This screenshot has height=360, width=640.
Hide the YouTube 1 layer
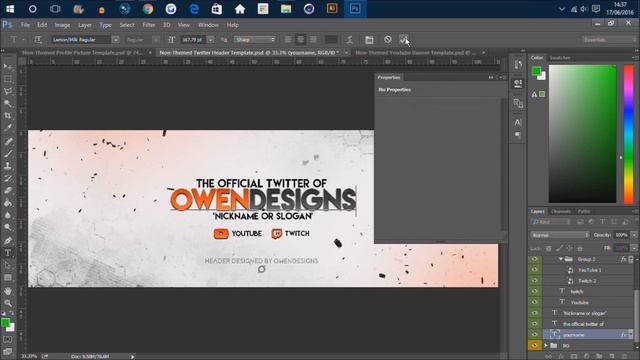click(535, 270)
